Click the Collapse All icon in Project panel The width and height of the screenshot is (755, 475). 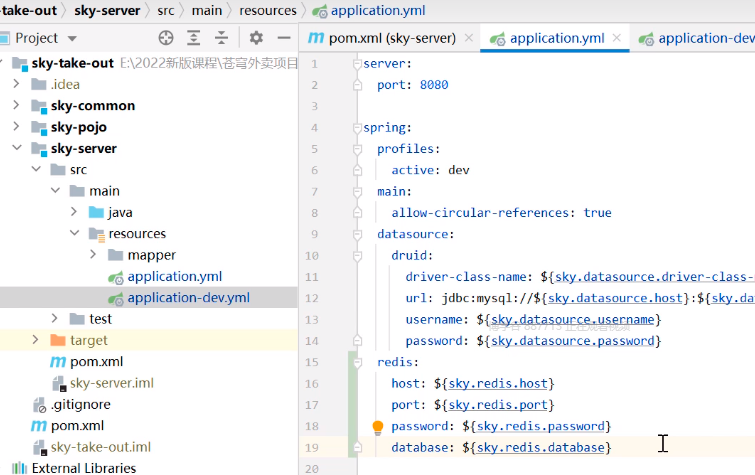coord(221,38)
